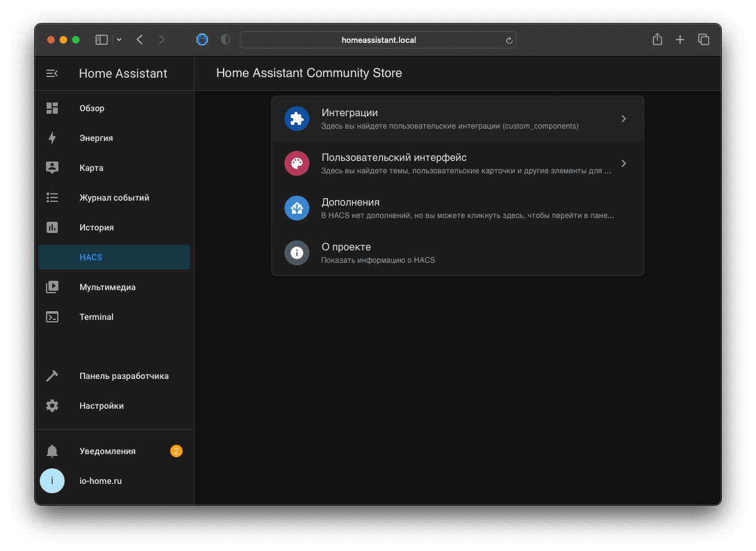Go back with Safari back arrow

tap(140, 40)
